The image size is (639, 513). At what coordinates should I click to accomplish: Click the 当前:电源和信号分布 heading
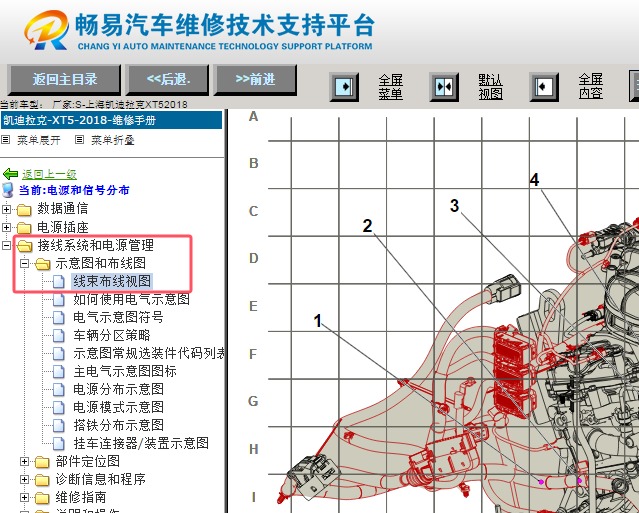tap(74, 190)
